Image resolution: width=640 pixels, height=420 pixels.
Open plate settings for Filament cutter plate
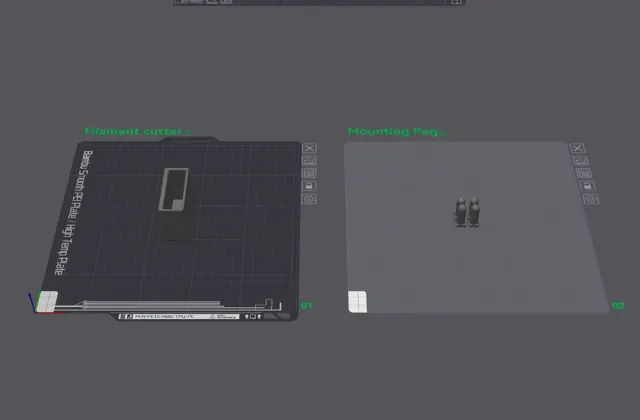click(x=309, y=199)
